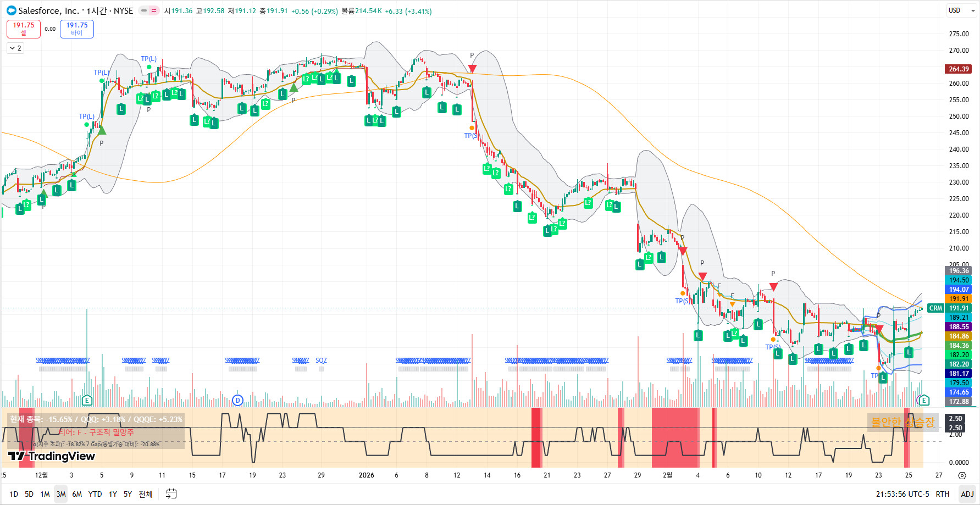Click the open price value 191.36
980x505 pixels.
182,11
